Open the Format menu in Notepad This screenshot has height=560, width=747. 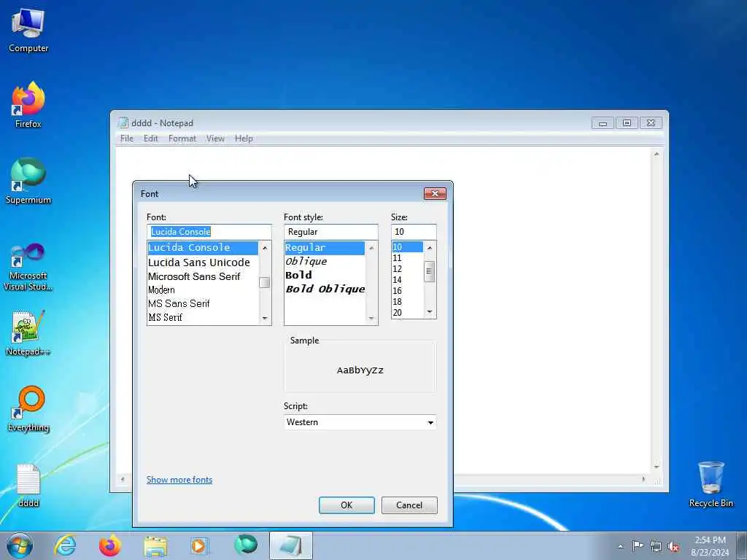(x=182, y=139)
